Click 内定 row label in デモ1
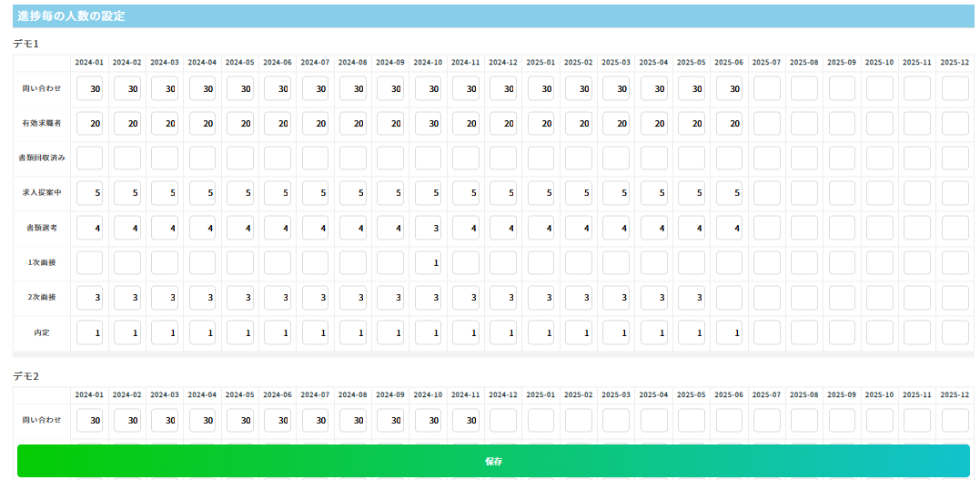This screenshot has height=480, width=980. pos(41,333)
